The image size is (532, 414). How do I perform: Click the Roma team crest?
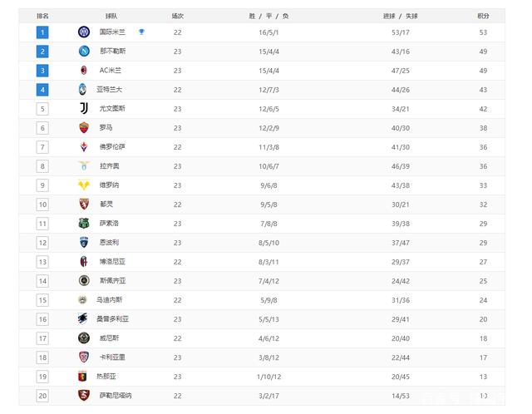point(84,128)
